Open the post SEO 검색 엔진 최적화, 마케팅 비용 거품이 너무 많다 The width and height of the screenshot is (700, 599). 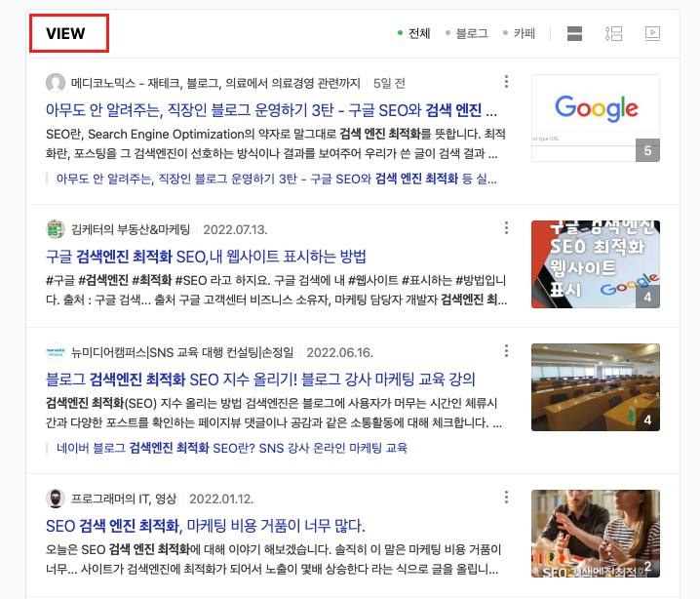click(206, 526)
